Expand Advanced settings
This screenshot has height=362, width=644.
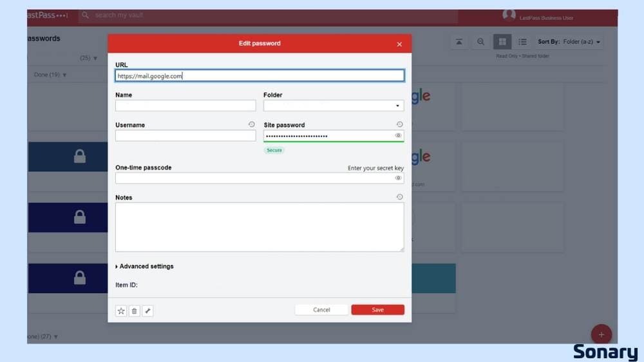pos(144,266)
